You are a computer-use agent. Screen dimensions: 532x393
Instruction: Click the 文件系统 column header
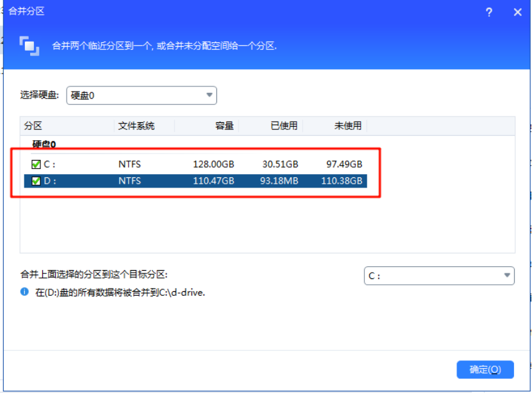pos(136,126)
